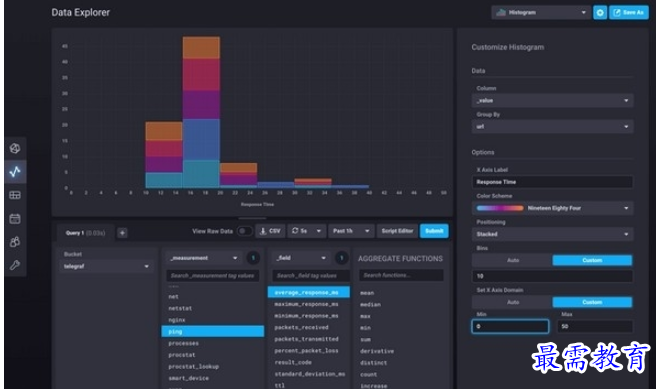The width and height of the screenshot is (656, 389).
Task: Select the standard_deviation_ms field
Action: click(x=309, y=374)
